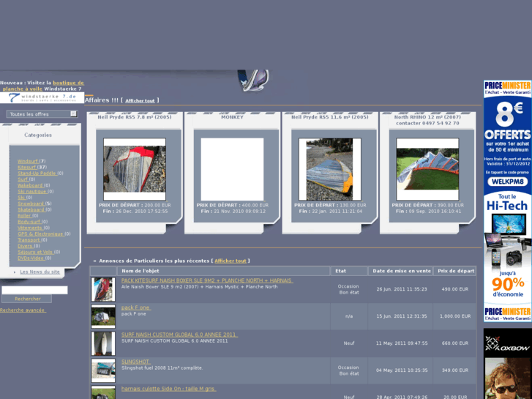The width and height of the screenshot is (532, 399).
Task: Click thumbnail of pack F one
Action: point(103,316)
